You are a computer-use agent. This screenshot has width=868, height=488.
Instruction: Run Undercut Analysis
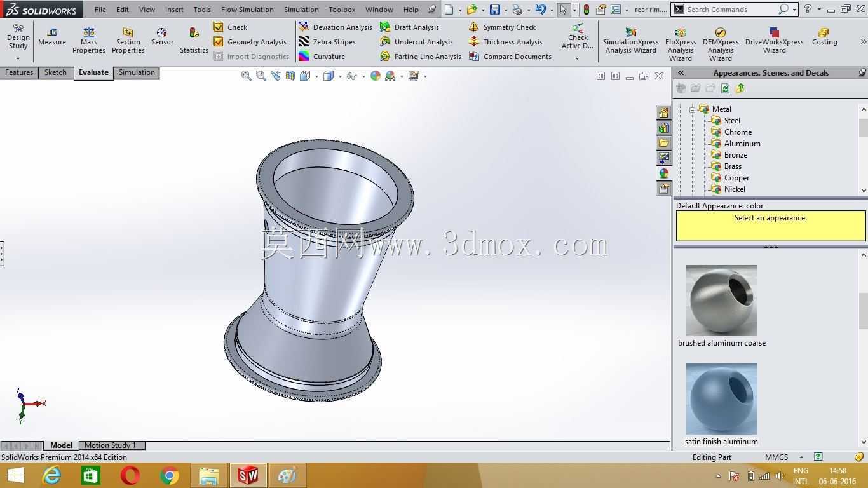pyautogui.click(x=417, y=42)
